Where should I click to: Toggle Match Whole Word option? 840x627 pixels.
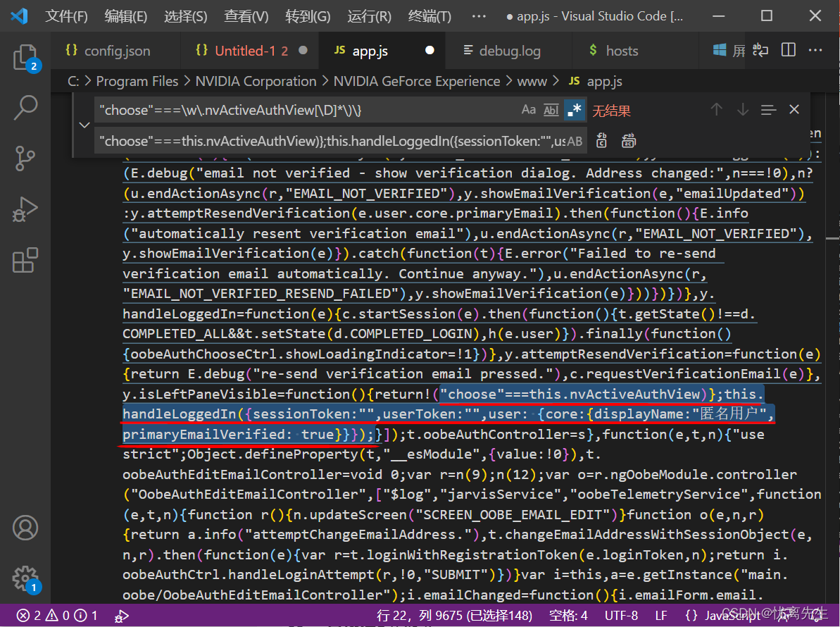point(551,110)
